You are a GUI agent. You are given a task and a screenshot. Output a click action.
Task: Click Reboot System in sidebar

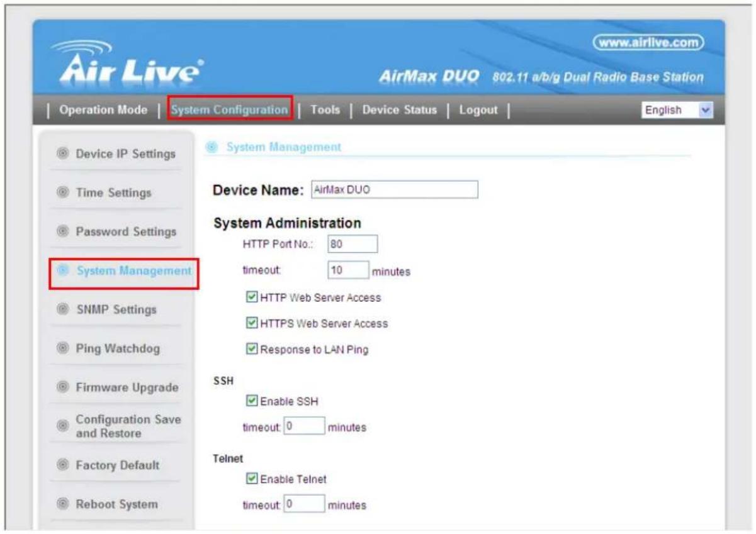tap(117, 504)
